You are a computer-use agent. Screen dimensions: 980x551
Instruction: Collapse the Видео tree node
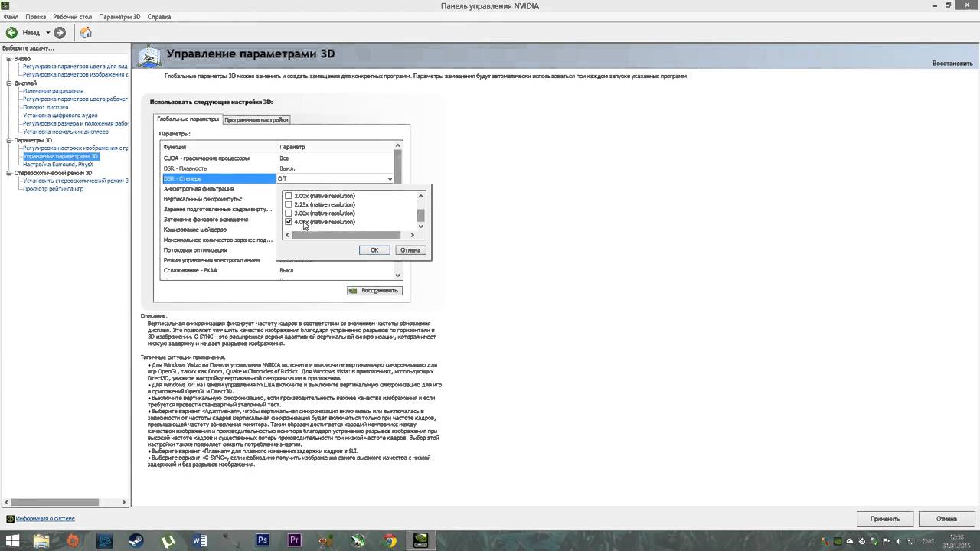pos(9,59)
